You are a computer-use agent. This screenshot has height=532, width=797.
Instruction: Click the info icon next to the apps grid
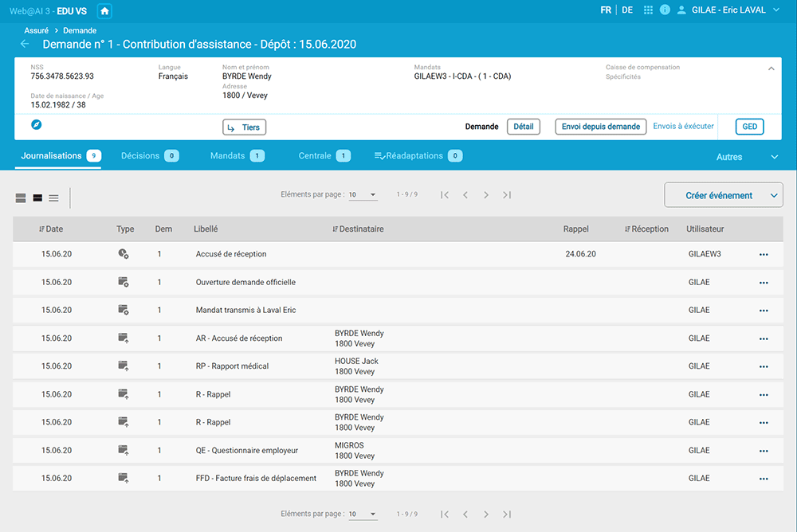click(x=665, y=11)
